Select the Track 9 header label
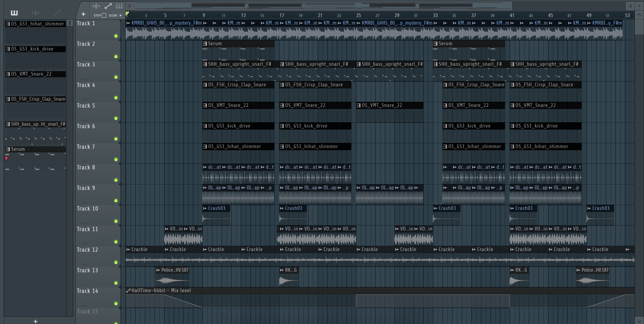Image resolution: width=644 pixels, height=324 pixels. point(86,188)
